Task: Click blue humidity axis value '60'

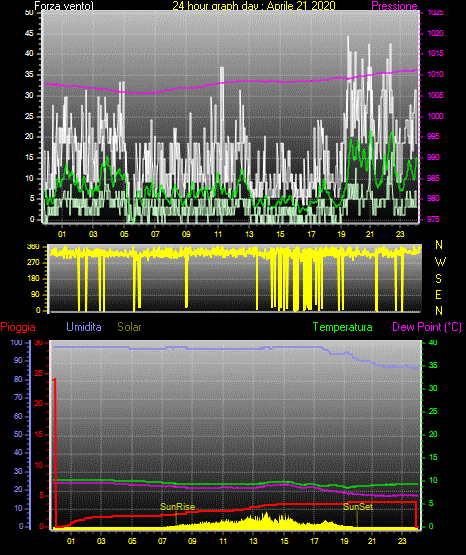Action: coord(18,416)
